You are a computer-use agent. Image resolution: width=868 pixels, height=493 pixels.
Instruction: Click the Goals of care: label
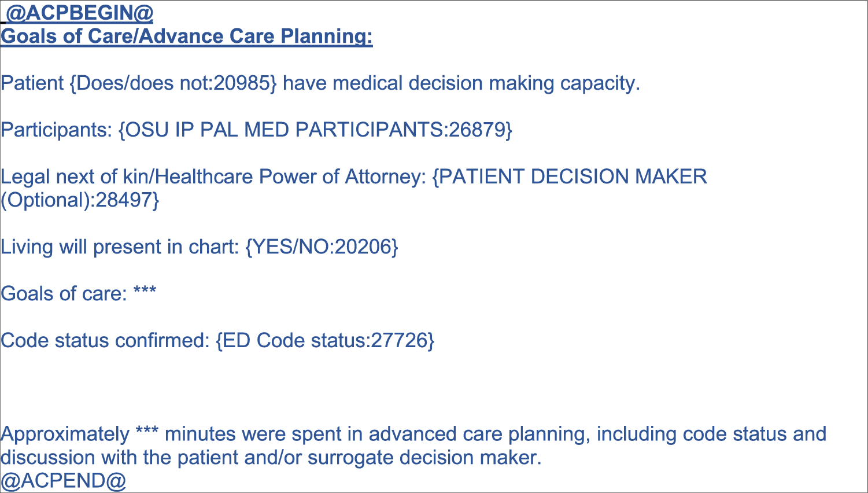tap(64, 294)
